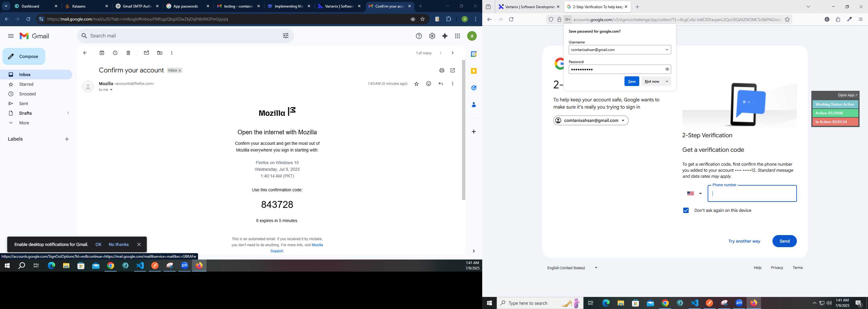Toggle Gmail main menu hamburger

pyautogui.click(x=11, y=36)
